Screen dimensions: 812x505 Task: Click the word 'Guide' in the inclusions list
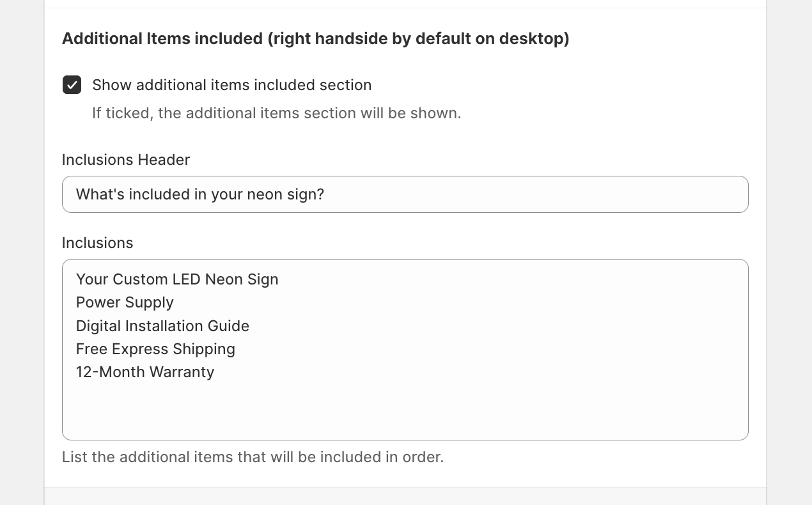pos(228,326)
